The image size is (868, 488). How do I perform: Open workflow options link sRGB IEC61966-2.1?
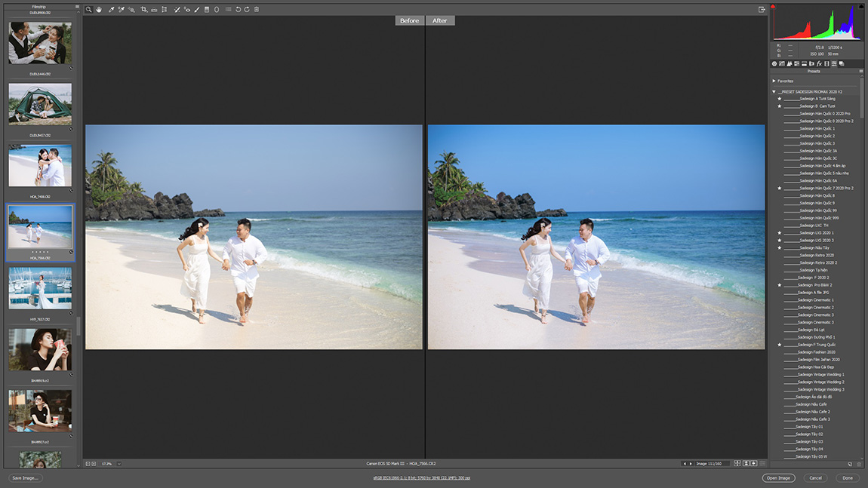pyautogui.click(x=422, y=478)
